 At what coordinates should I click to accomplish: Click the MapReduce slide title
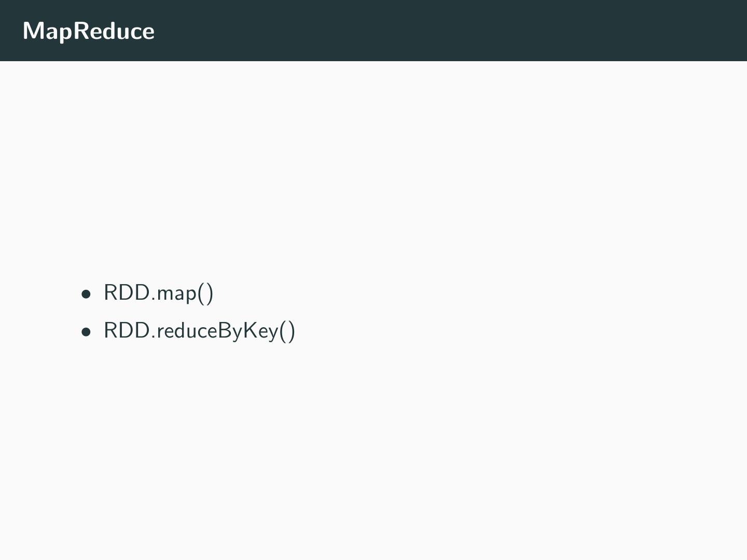click(89, 31)
